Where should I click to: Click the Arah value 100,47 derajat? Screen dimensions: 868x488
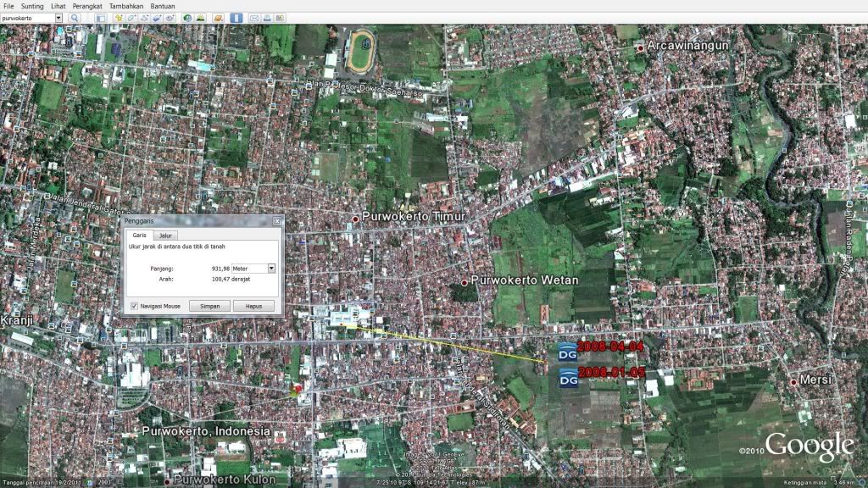[x=231, y=279]
